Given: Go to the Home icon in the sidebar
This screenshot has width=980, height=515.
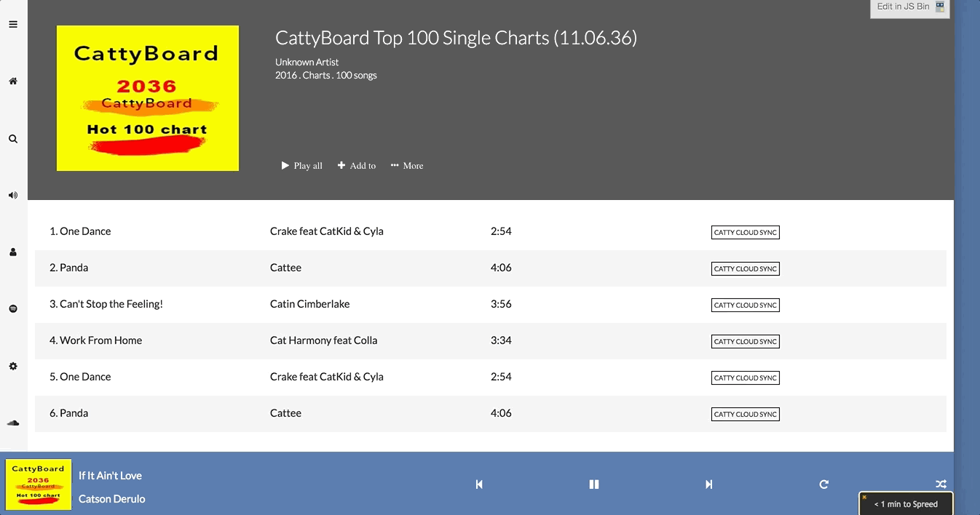Looking at the screenshot, I should click(x=13, y=81).
